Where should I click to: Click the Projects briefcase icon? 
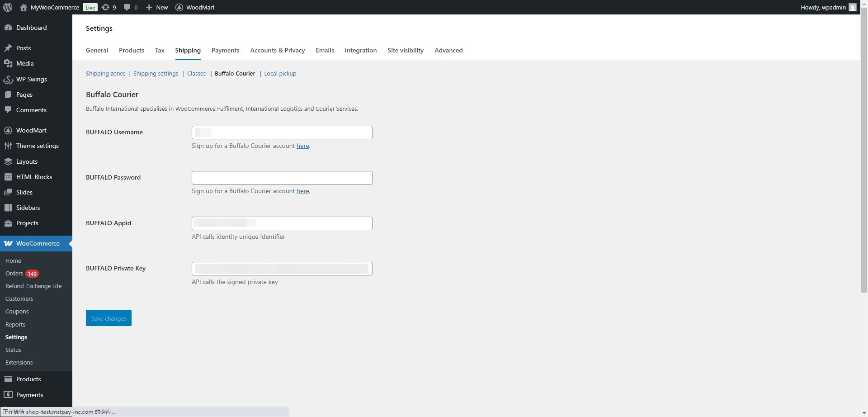8,223
